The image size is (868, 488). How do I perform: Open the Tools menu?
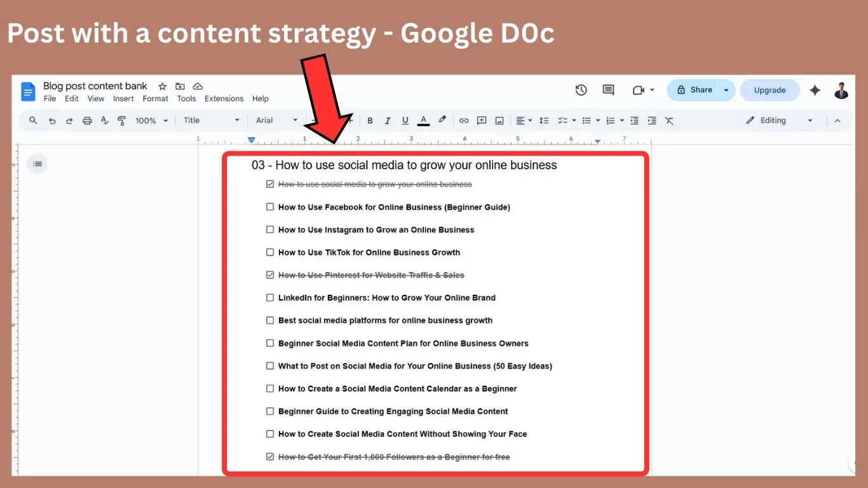click(x=186, y=99)
